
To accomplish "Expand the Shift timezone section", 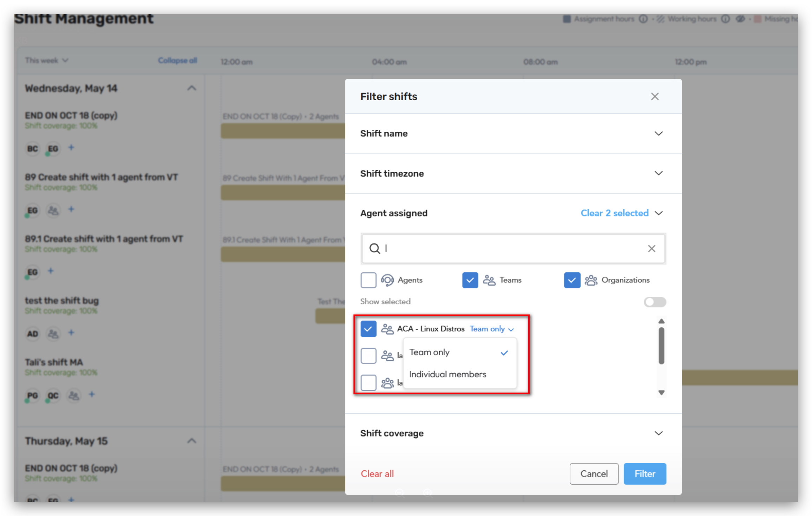I will pyautogui.click(x=658, y=173).
